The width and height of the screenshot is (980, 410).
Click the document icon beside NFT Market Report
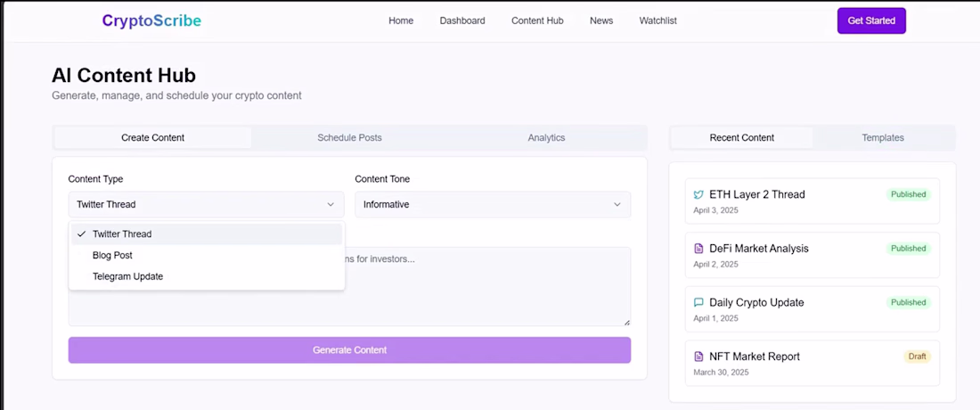click(698, 357)
